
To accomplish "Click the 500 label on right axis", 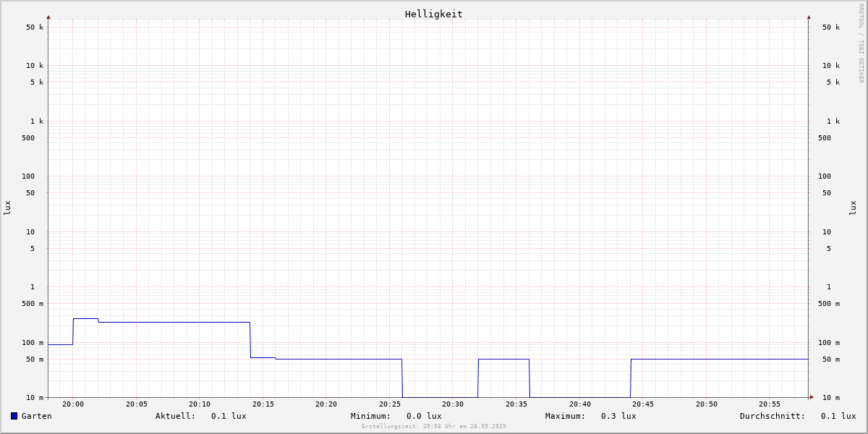I will 825,138.
